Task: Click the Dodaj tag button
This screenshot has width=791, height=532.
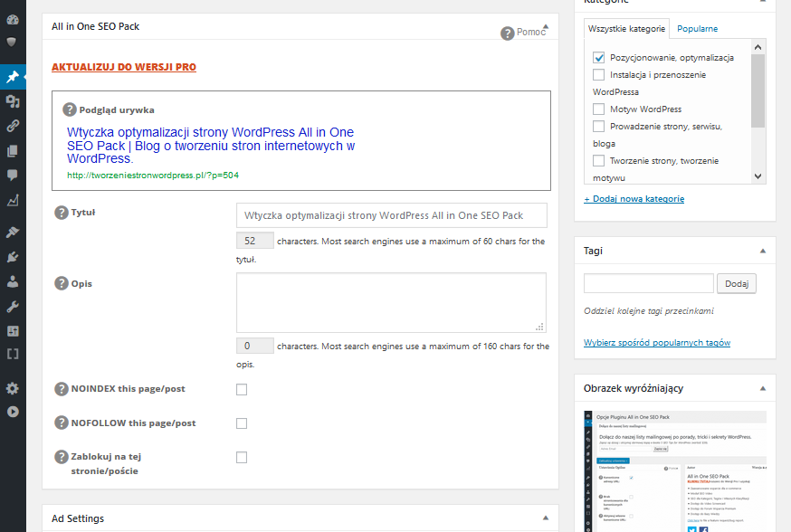Action: pyautogui.click(x=737, y=283)
